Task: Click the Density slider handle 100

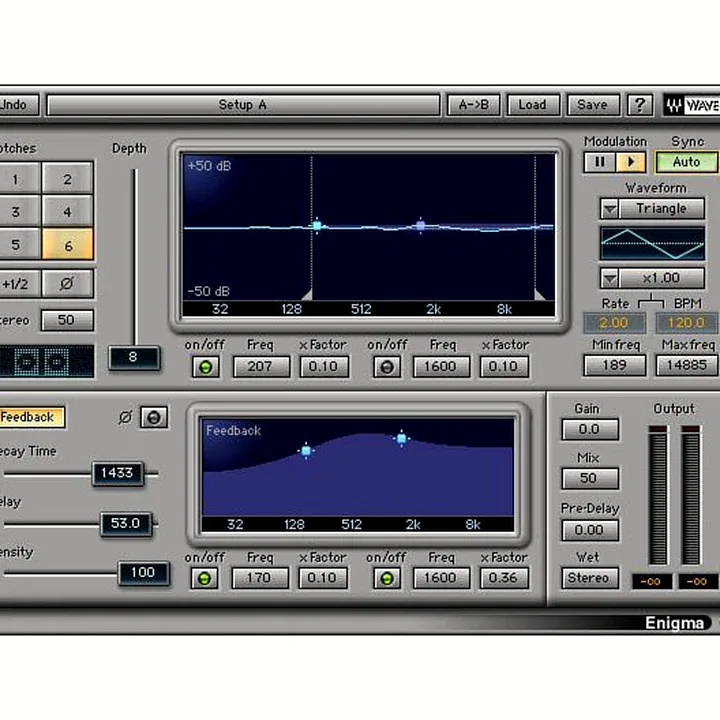Action: [143, 573]
